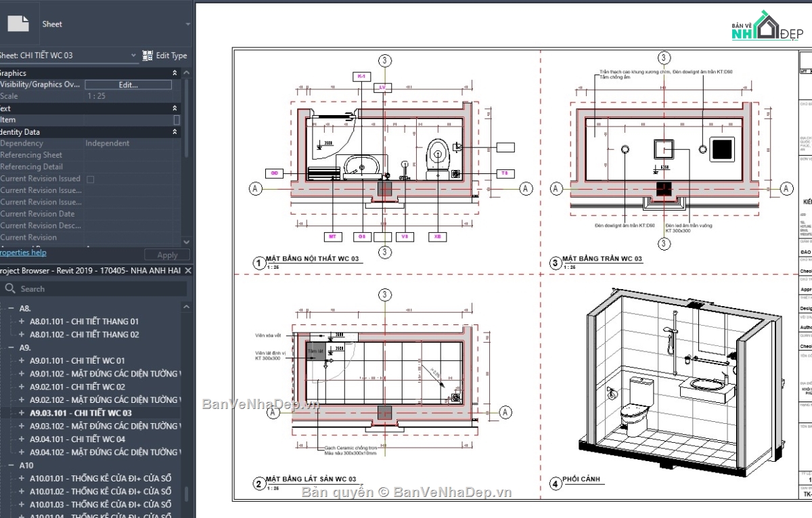Click view number bubble 1 of interior plan title
Screen dimensions: 812x518
pos(258,263)
